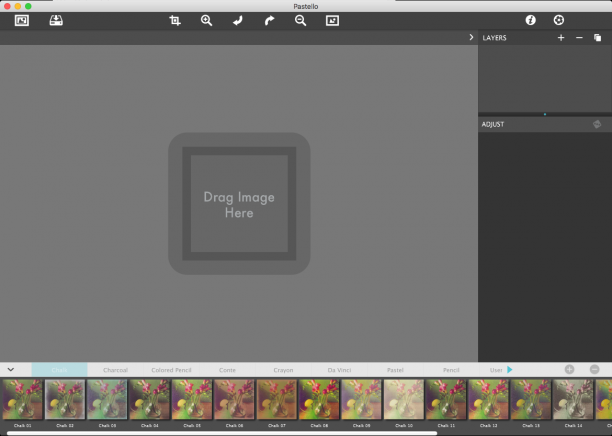Switch to the Charcoal presets tab
Image resolution: width=612 pixels, height=436 pixels.
[x=116, y=370]
